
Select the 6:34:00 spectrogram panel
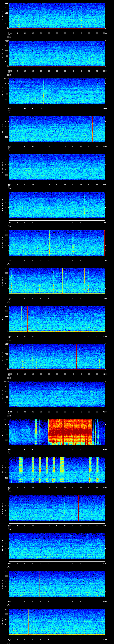click(x=57, y=129)
